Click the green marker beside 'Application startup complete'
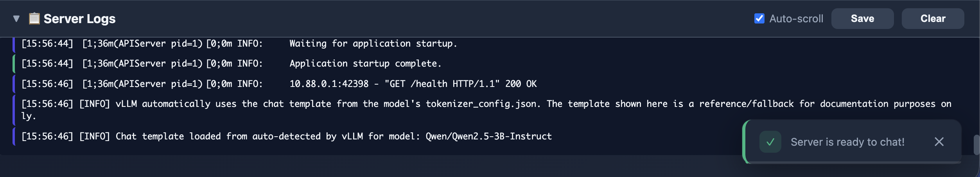 (14, 63)
